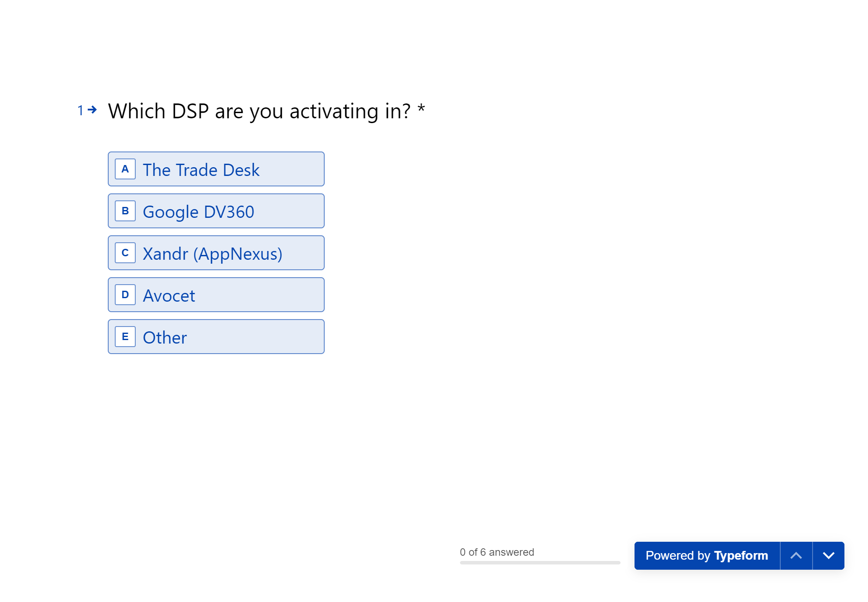Open the Powered by Typeform link

[x=707, y=556]
